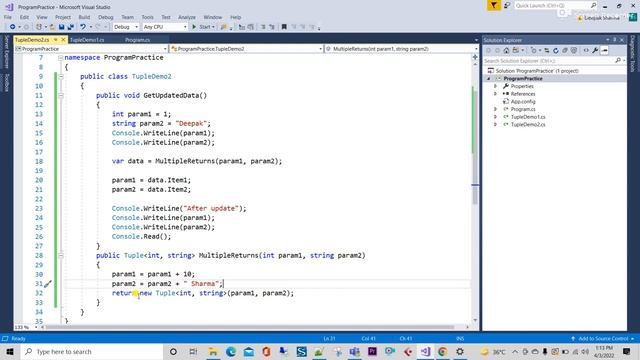
Task: Open the Server Explorer side tab
Action: pyautogui.click(x=7, y=52)
